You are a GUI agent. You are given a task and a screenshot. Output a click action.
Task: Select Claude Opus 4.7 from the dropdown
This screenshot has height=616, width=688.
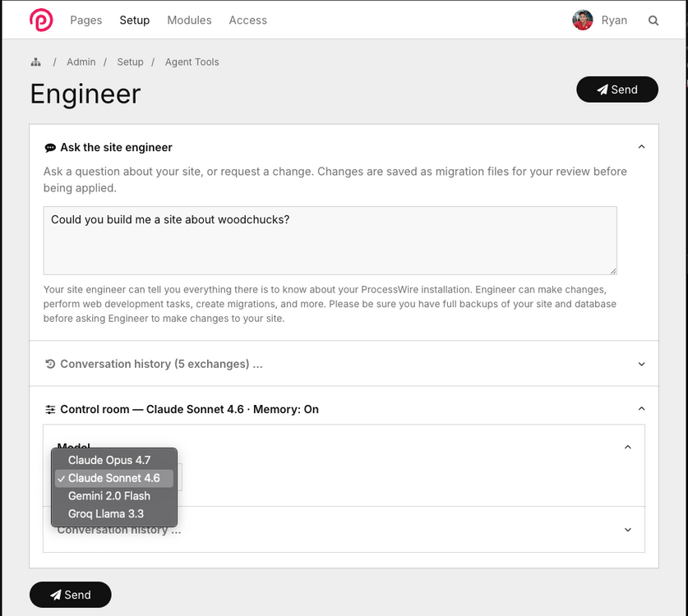109,460
